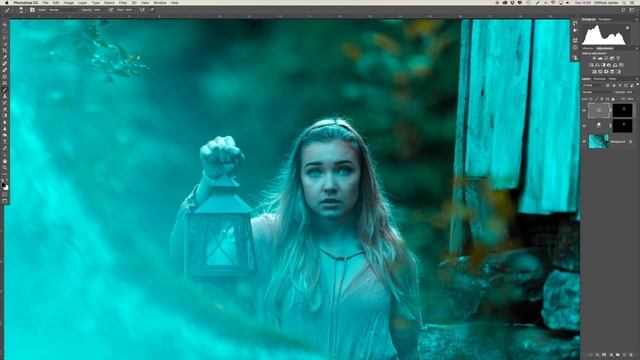Screen dimensions: 640x360
Task: Add a Curves adjustment
Action: click(x=606, y=58)
